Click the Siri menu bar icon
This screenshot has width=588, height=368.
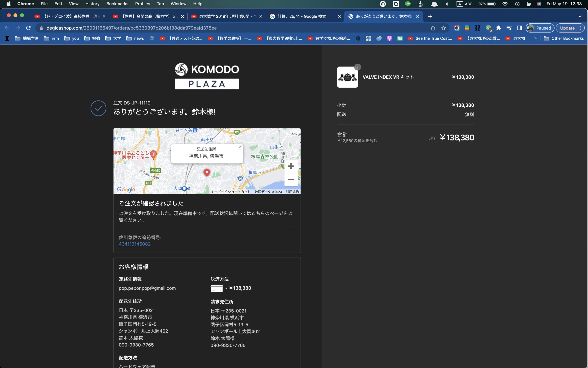click(539, 4)
